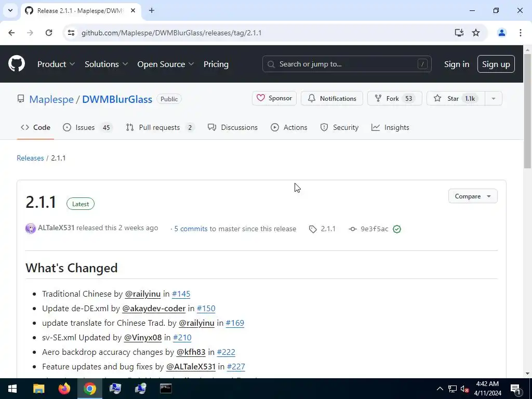This screenshot has width=532, height=399.
Task: Click the ALTaleX531 avatar image
Action: (x=31, y=229)
